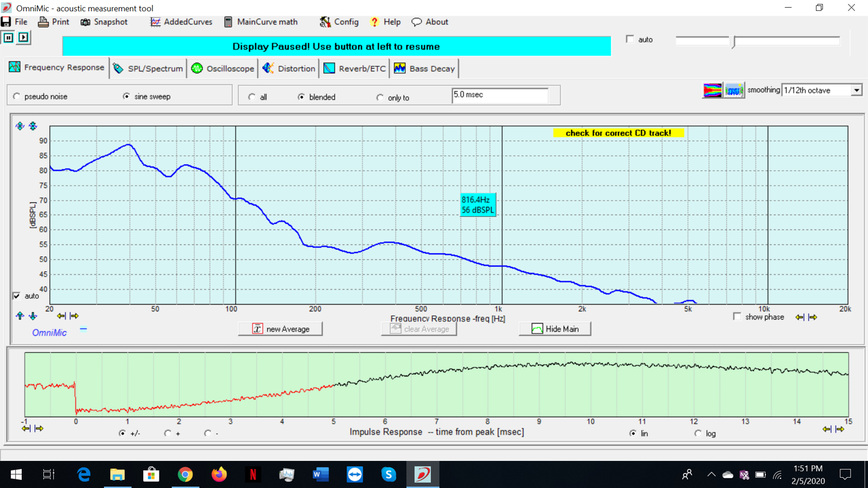The image size is (868, 488).
Task: Select the log scale radio button
Action: click(698, 433)
